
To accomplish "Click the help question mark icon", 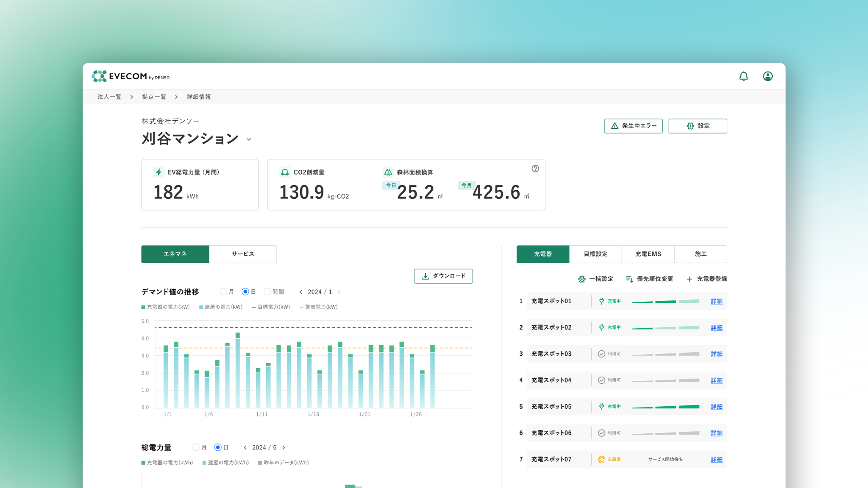I will point(535,169).
